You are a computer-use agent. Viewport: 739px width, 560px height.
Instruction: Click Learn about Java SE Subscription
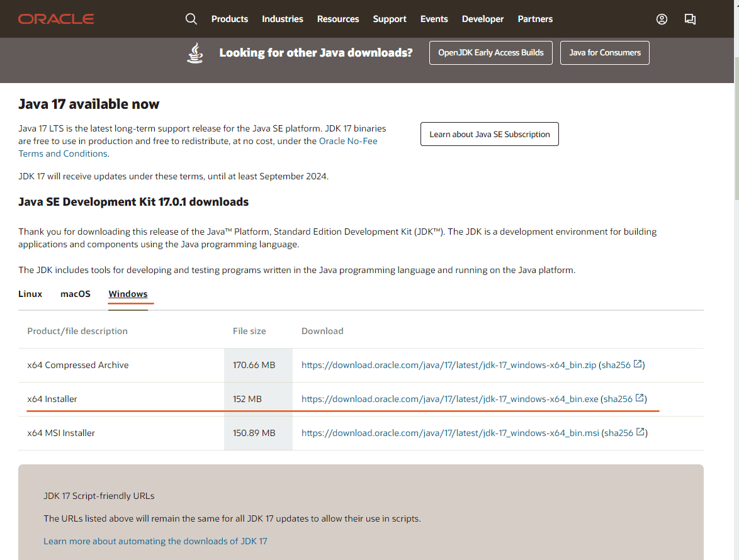pyautogui.click(x=489, y=134)
